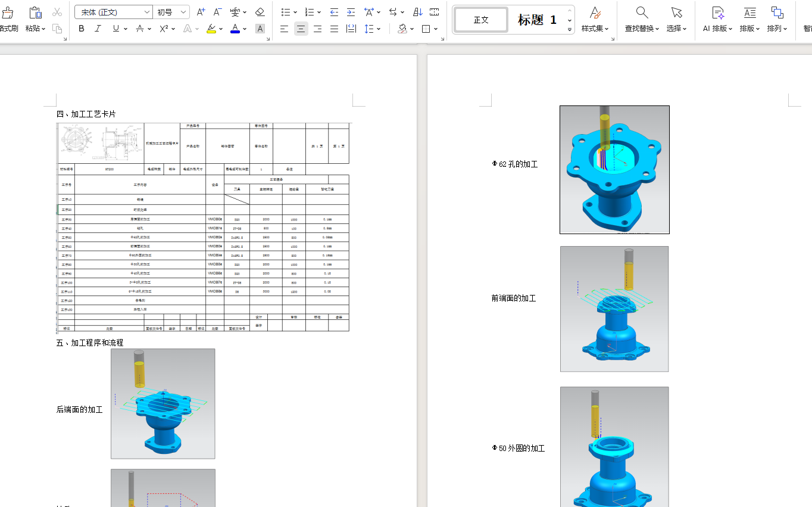Click the Φ50外圆的加工 label
The width and height of the screenshot is (812, 507).
click(519, 448)
